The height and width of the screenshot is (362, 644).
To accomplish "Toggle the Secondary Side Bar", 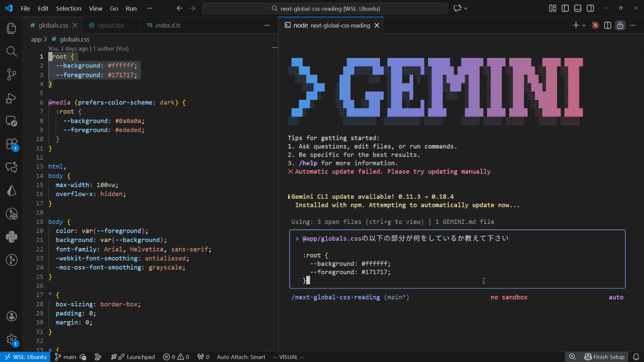I will point(590,8).
